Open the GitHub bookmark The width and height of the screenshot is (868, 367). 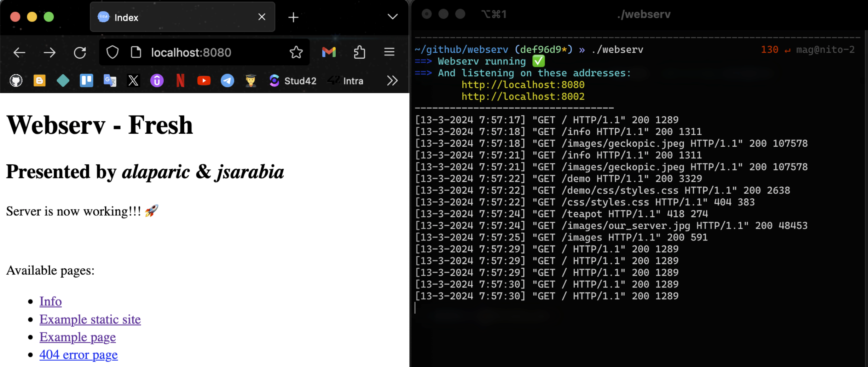pos(16,81)
